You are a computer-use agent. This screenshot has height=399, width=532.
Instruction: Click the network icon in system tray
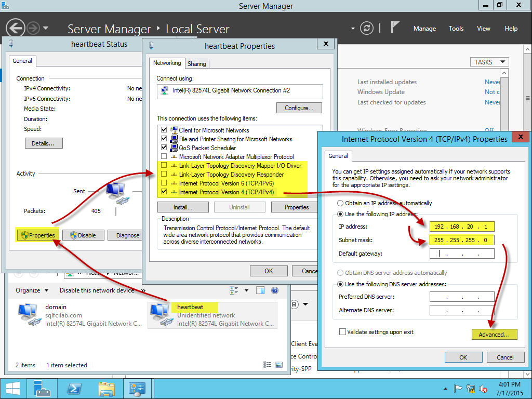coord(471,389)
